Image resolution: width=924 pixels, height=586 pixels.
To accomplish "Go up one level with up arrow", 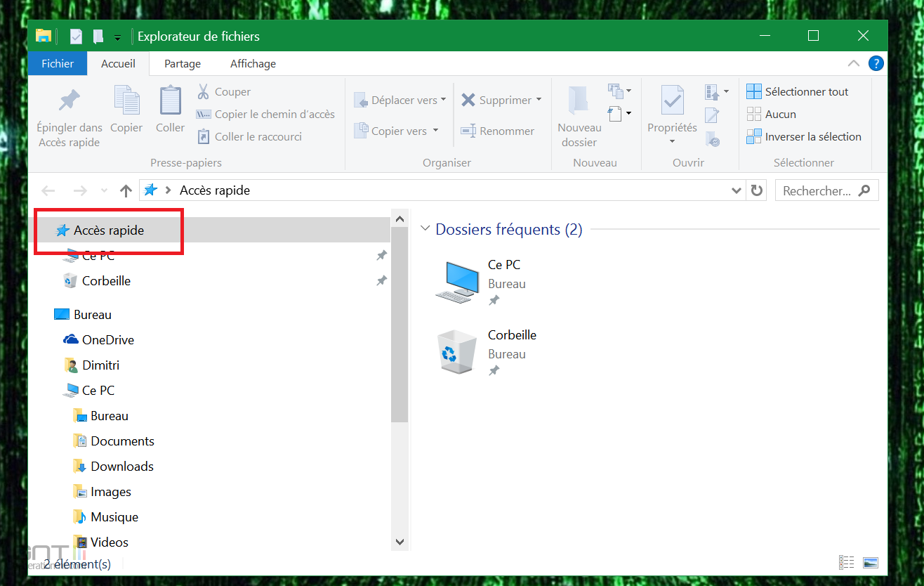I will (126, 190).
